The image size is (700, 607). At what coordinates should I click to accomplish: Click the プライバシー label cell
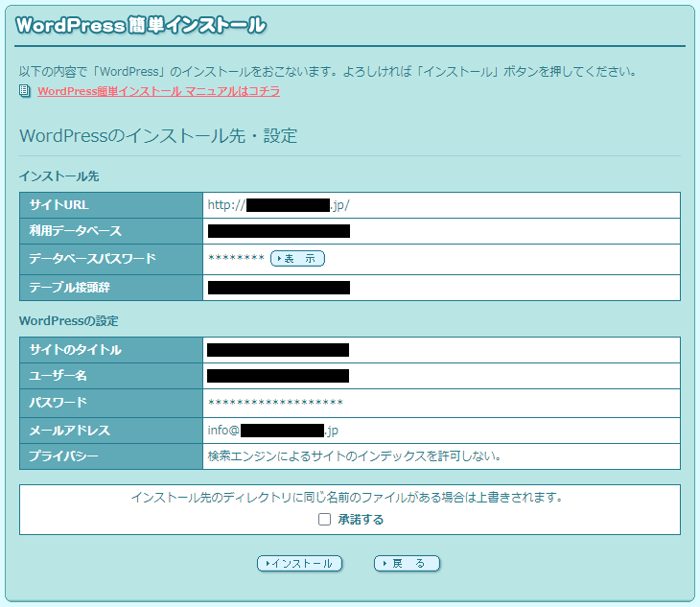[111, 456]
